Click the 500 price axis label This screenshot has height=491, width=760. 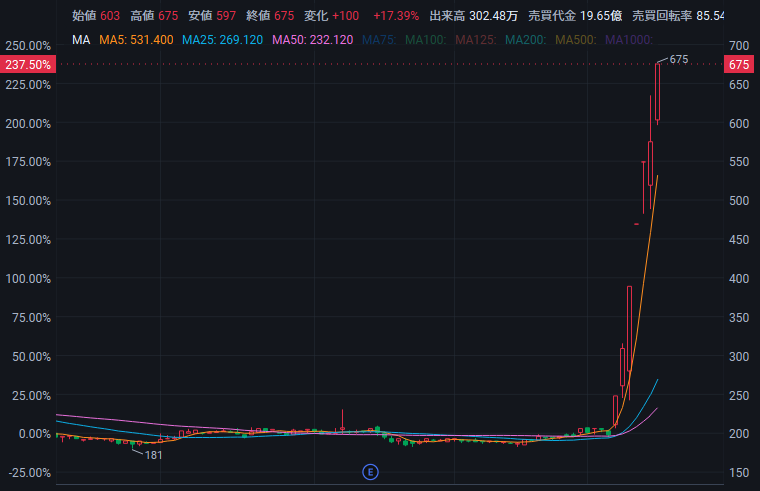(739, 201)
